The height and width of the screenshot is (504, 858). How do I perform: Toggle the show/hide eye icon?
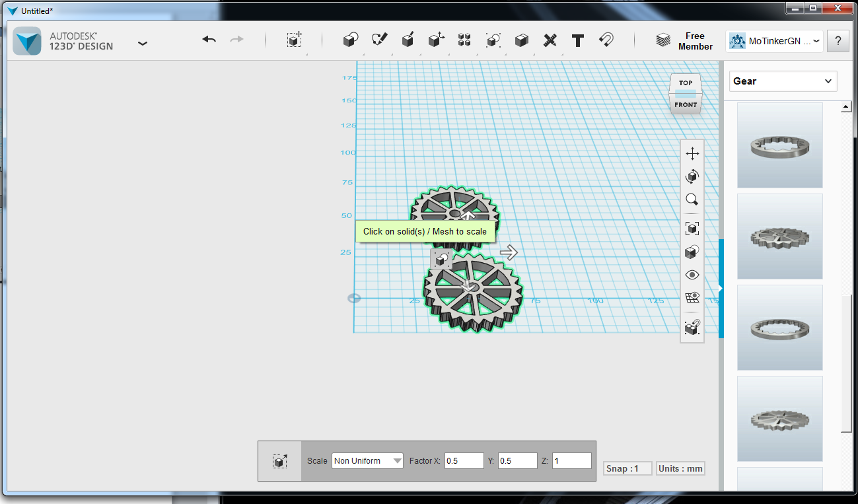coord(692,275)
